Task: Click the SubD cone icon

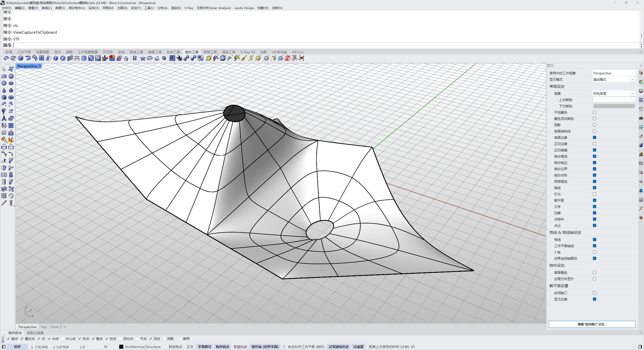Action: (4, 90)
